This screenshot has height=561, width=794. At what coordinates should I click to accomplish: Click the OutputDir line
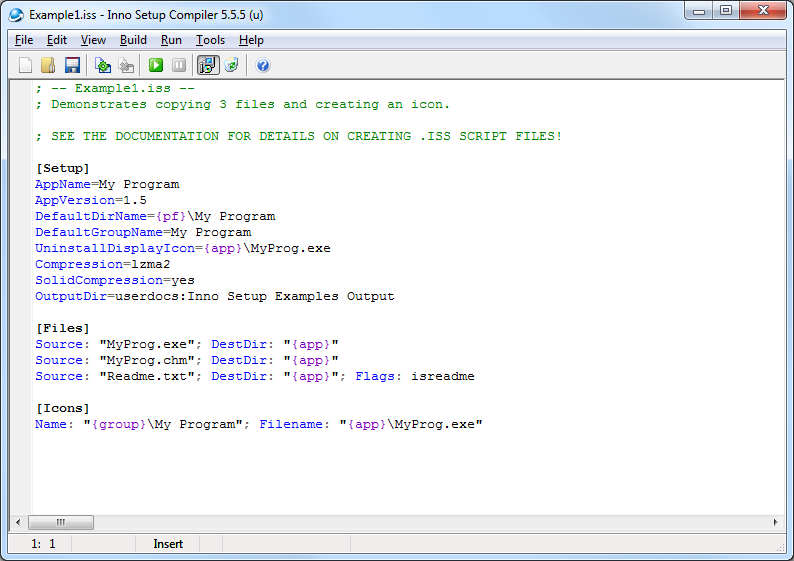pos(215,296)
